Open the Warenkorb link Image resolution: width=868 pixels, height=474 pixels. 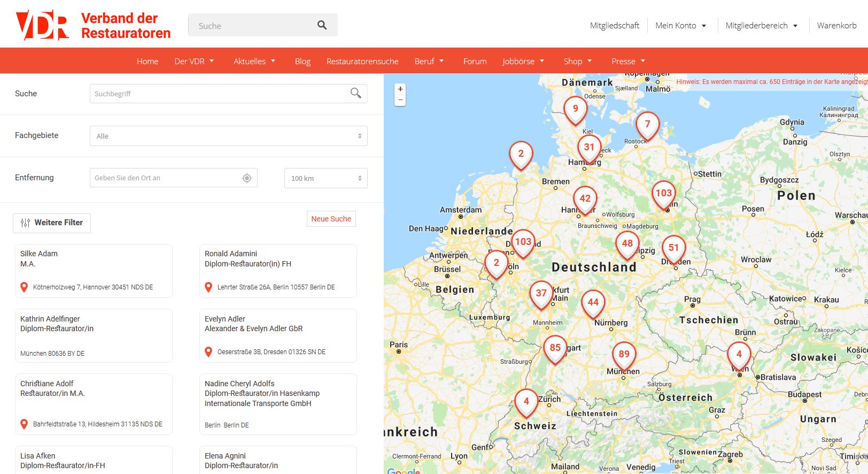click(837, 26)
